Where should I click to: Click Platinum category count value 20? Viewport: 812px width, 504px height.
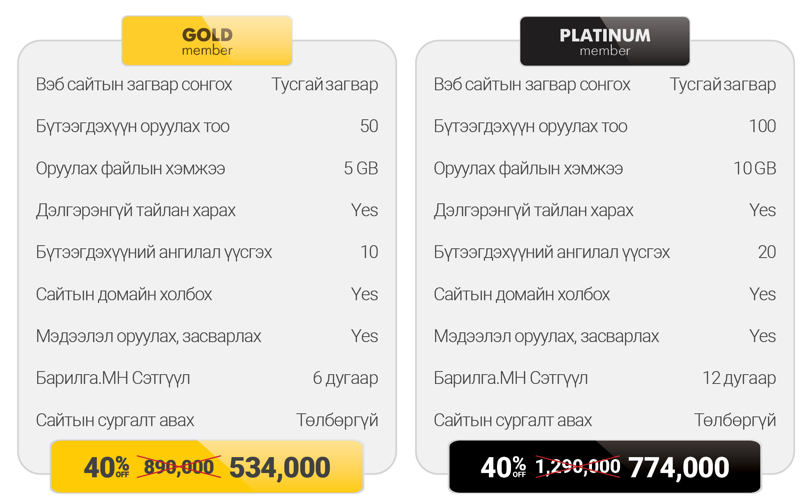pos(767,252)
